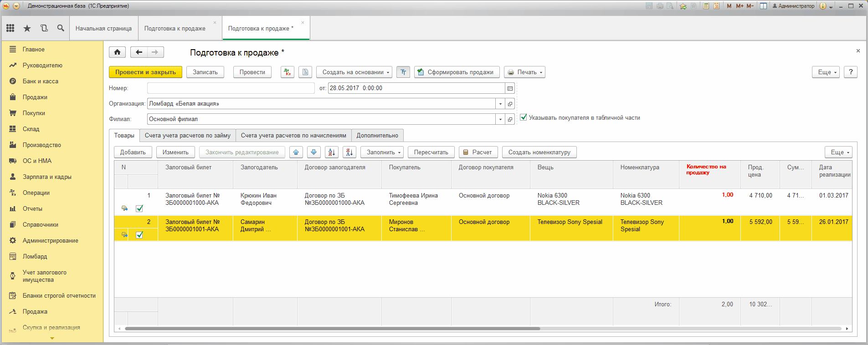Navigate back with left arrow
This screenshot has width=868, height=345.
[139, 52]
